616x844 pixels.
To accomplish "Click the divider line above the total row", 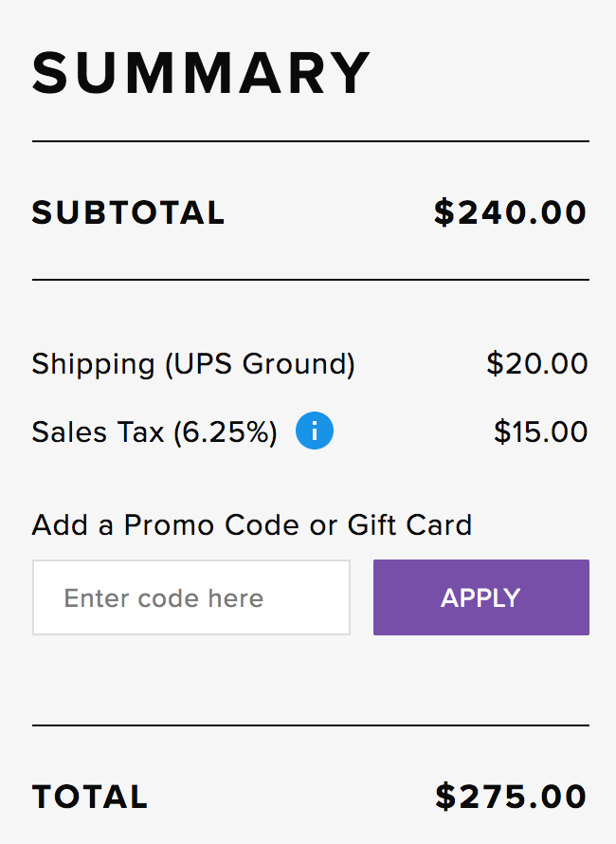I will point(311,725).
